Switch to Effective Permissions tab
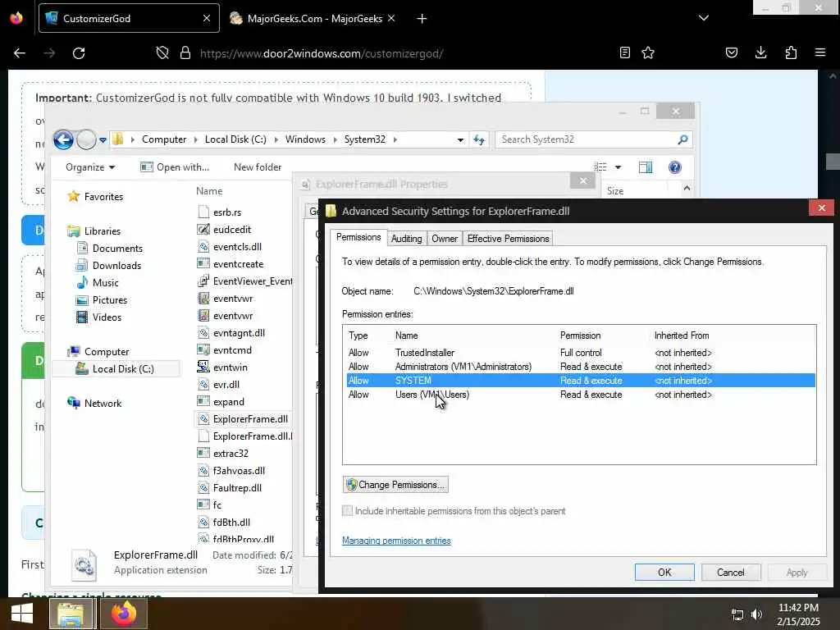Image resolution: width=840 pixels, height=630 pixels. tap(508, 239)
